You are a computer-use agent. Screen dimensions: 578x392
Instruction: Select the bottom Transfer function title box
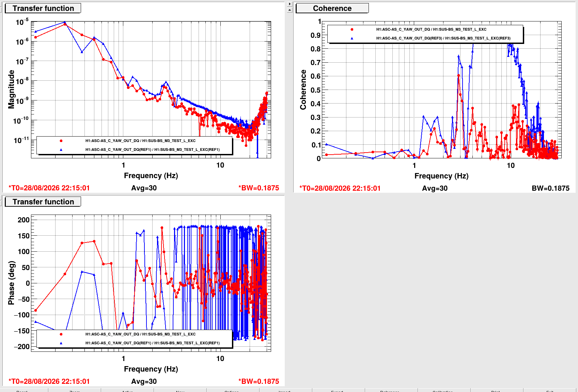coord(43,202)
